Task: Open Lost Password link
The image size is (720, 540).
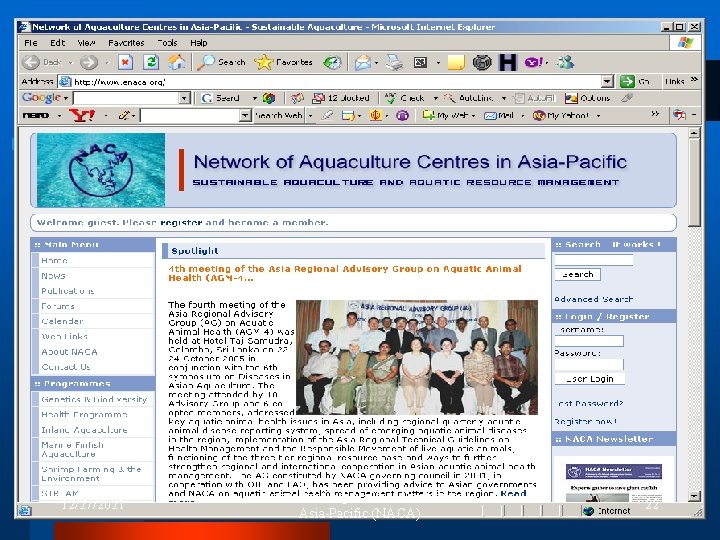Action: click(x=589, y=403)
